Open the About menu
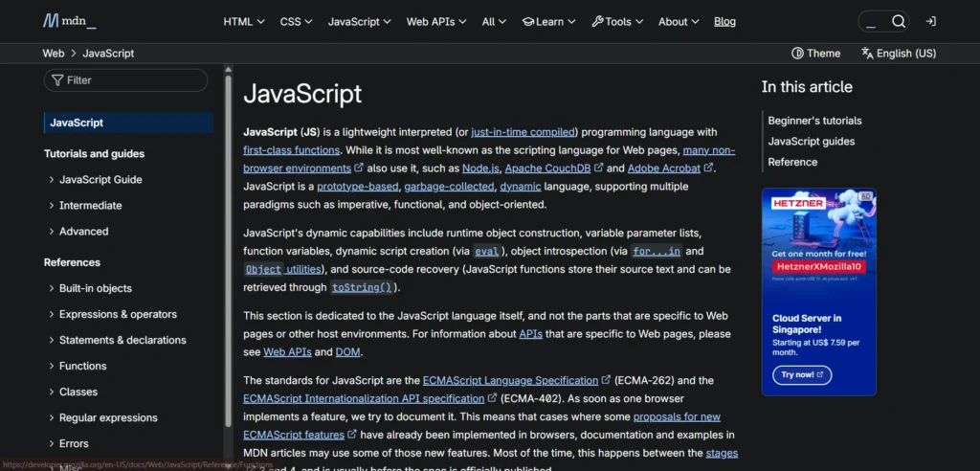Viewport: 980px width, 471px height. 679,21
